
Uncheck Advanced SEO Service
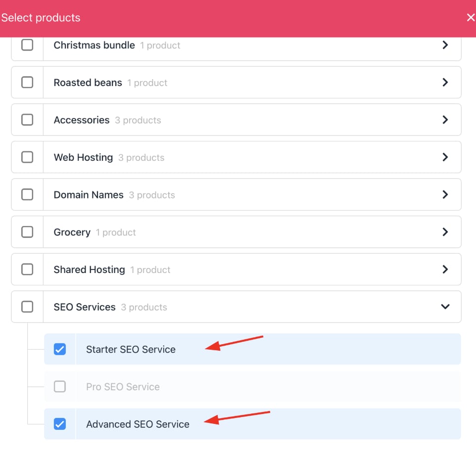point(60,424)
